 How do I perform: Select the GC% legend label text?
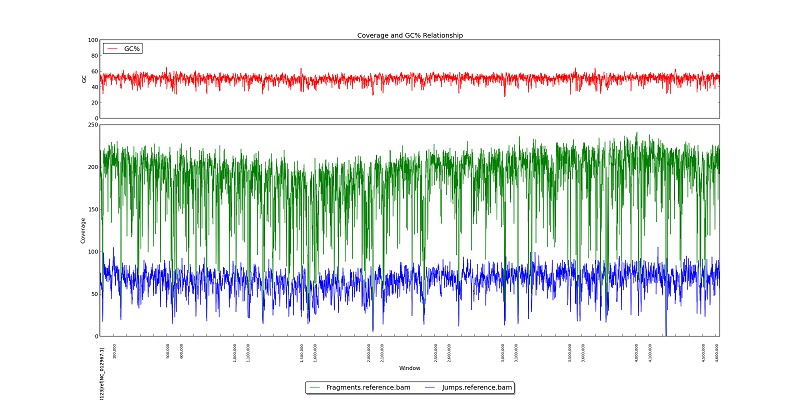[131, 48]
